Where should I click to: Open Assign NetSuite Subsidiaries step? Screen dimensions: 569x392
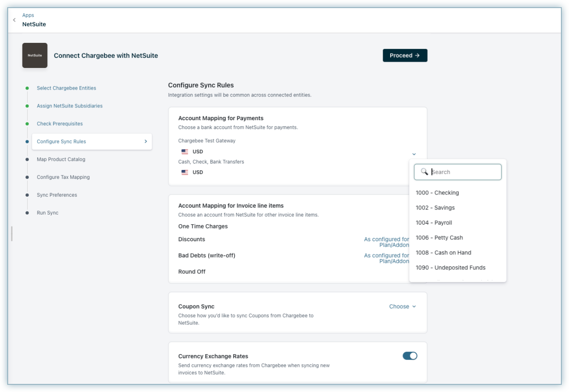69,106
